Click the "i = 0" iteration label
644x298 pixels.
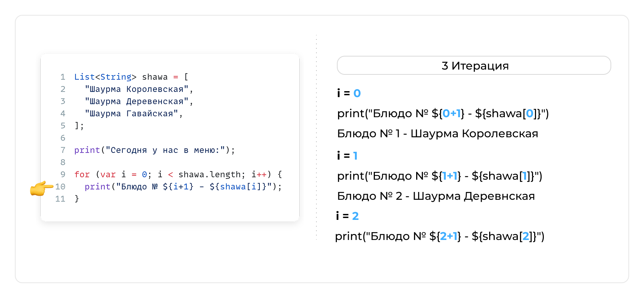click(349, 93)
